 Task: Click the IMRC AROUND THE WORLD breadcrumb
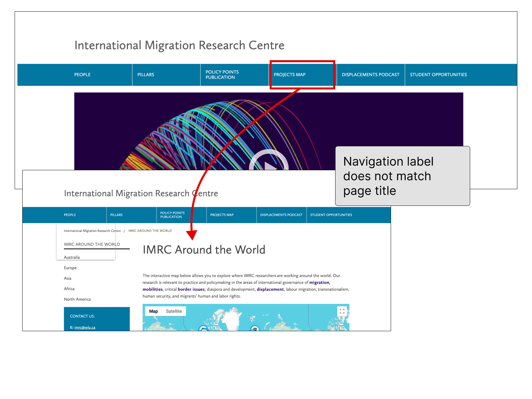pyautogui.click(x=150, y=231)
